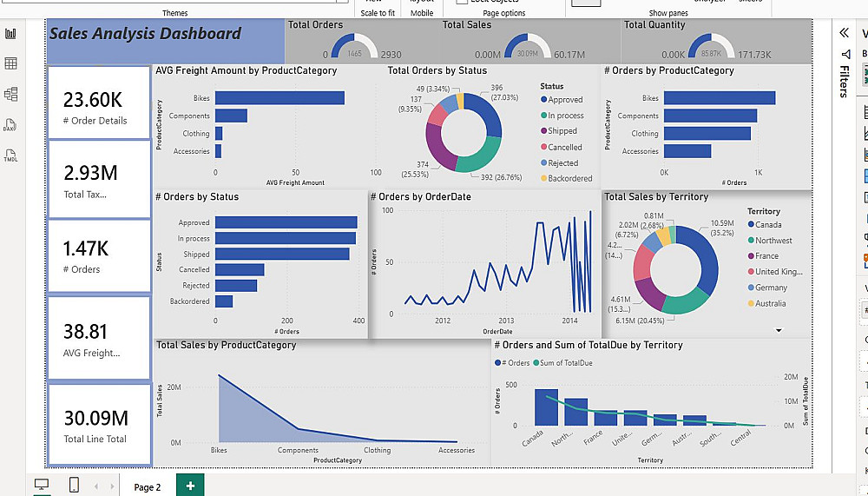Click Canada 10.59M segment in Territory donut

(x=706, y=258)
